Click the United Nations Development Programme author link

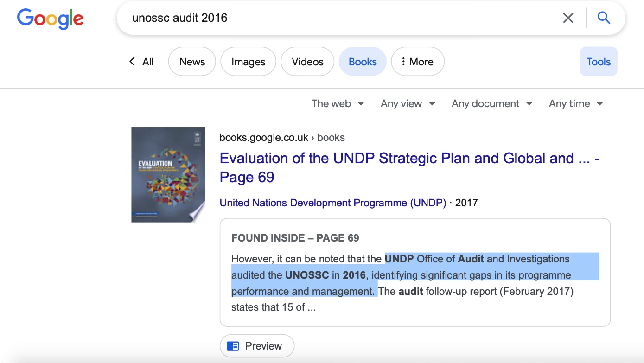tap(332, 203)
